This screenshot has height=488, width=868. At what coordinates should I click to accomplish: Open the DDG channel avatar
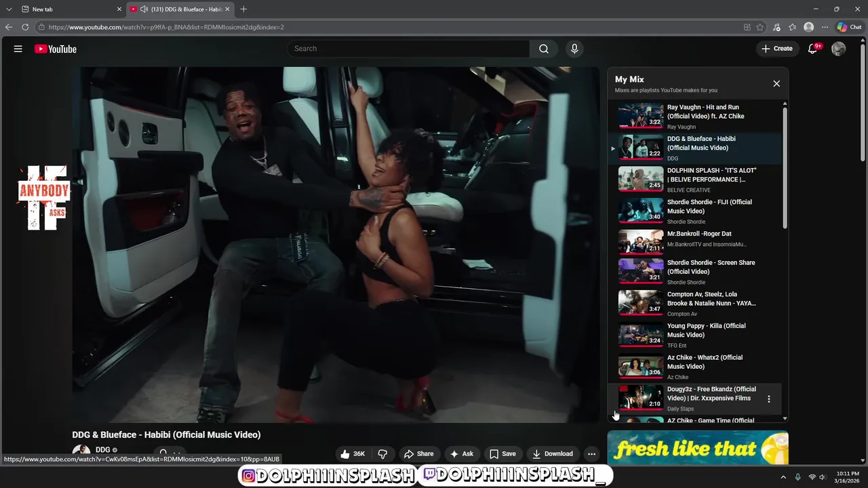click(81, 452)
